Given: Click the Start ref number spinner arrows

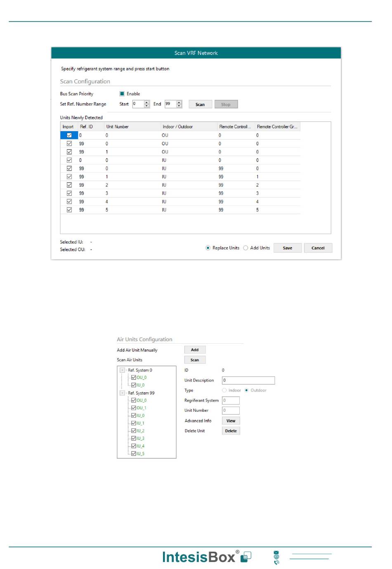Looking at the screenshot, I should [147, 104].
